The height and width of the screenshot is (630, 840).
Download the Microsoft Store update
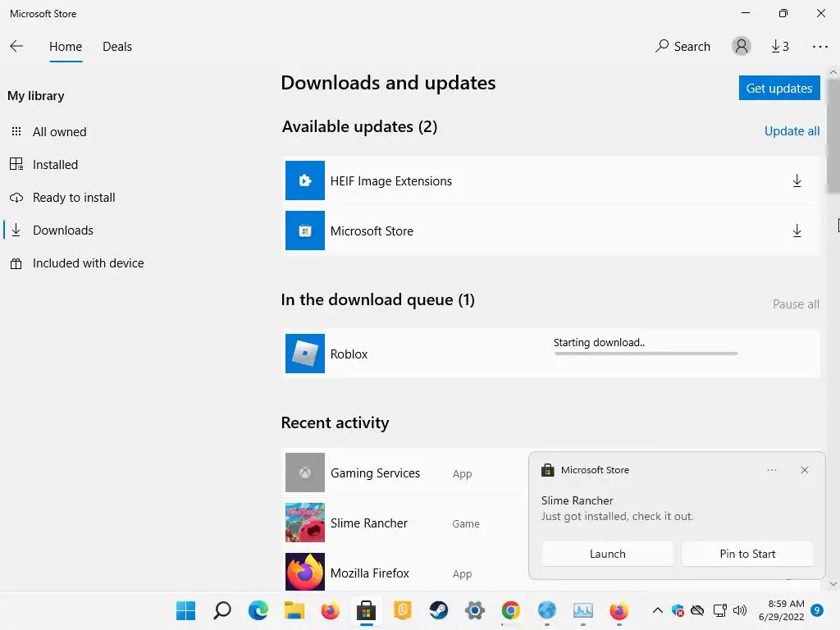click(797, 231)
